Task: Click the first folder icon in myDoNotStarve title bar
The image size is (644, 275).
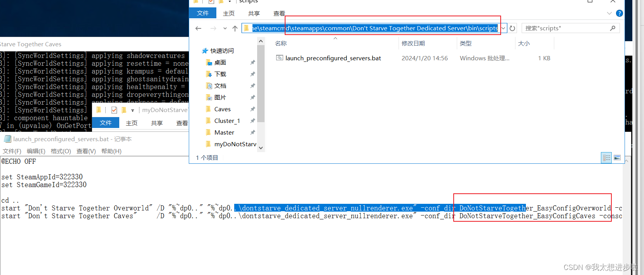Action: tap(99, 110)
